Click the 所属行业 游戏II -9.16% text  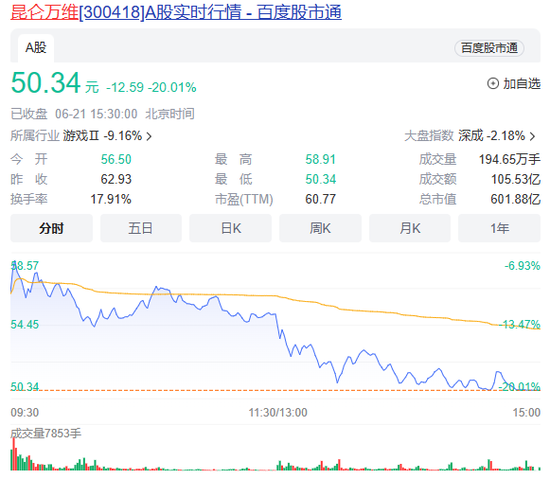76,136
